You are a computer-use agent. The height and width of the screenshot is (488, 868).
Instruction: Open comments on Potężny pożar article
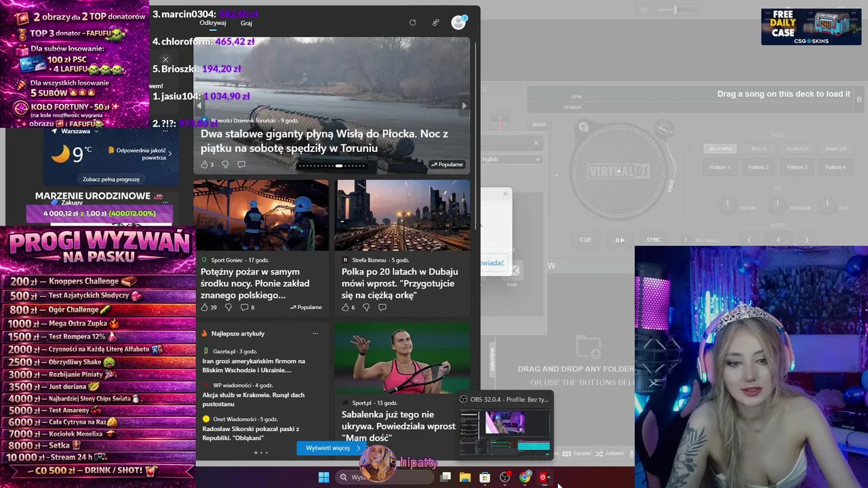tap(248, 307)
